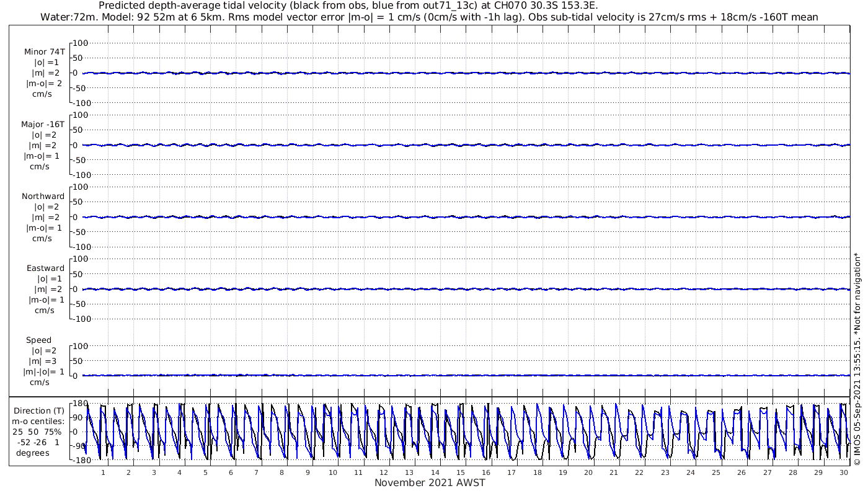This screenshot has width=868, height=496.
Task: Click the 'Direction (T)' panel label
Action: point(39,410)
